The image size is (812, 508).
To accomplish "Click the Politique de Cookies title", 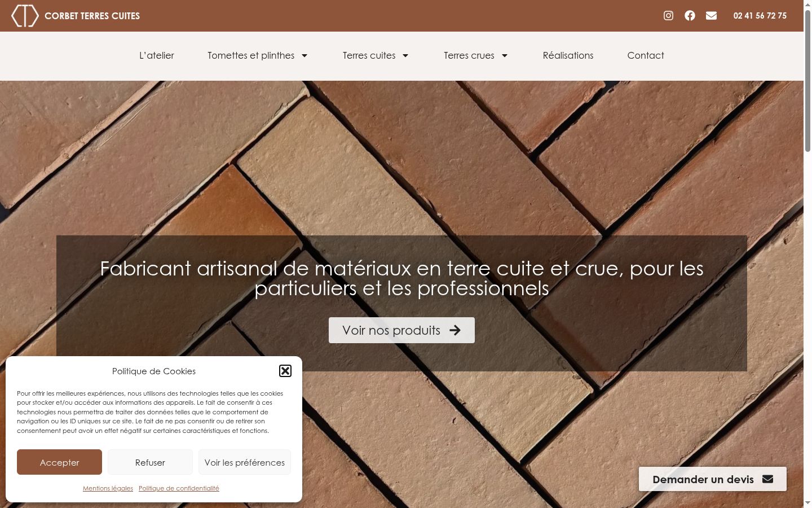I will (x=154, y=371).
